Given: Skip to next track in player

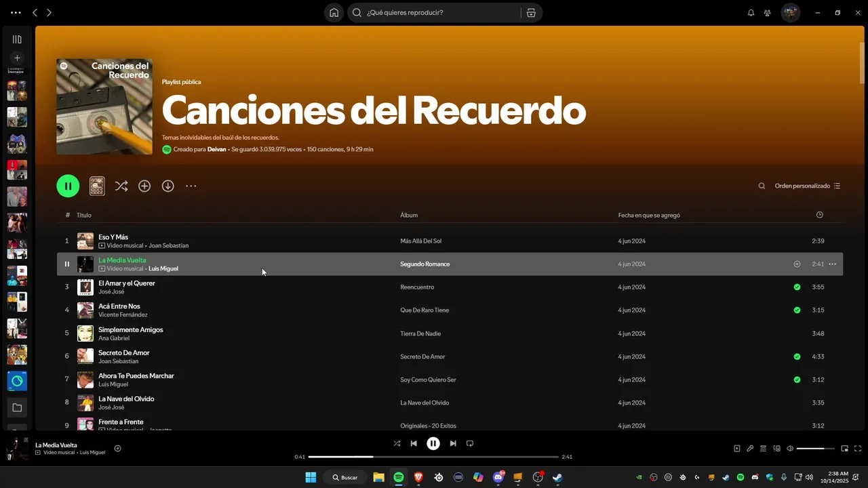Looking at the screenshot, I should (453, 443).
